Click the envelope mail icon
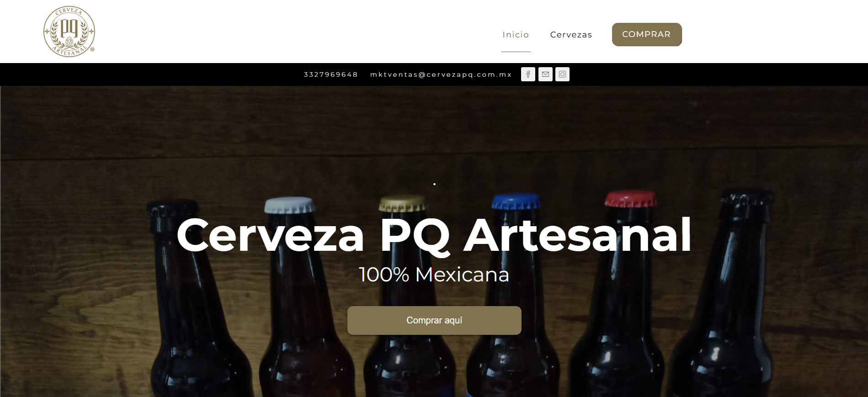Screen dimensions: 868x397 click(545, 74)
